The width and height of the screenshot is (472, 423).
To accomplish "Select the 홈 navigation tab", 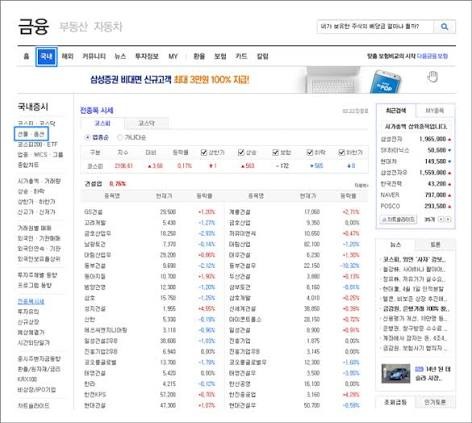I will (x=26, y=56).
